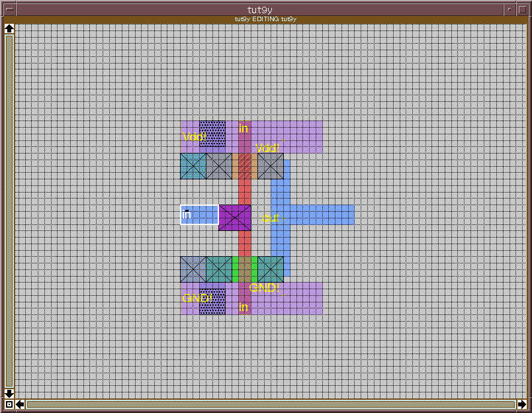Click the scroll-down arrow button
The width and height of the screenshot is (532, 413).
9,394
